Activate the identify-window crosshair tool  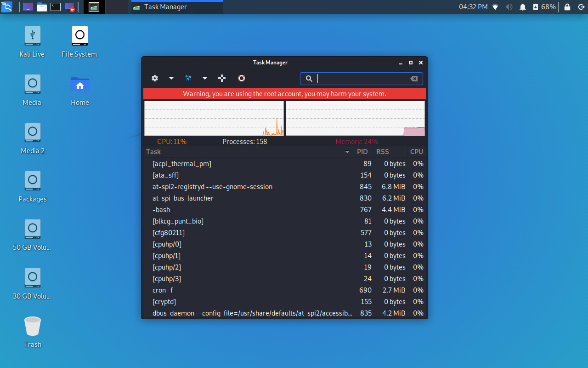click(x=222, y=78)
